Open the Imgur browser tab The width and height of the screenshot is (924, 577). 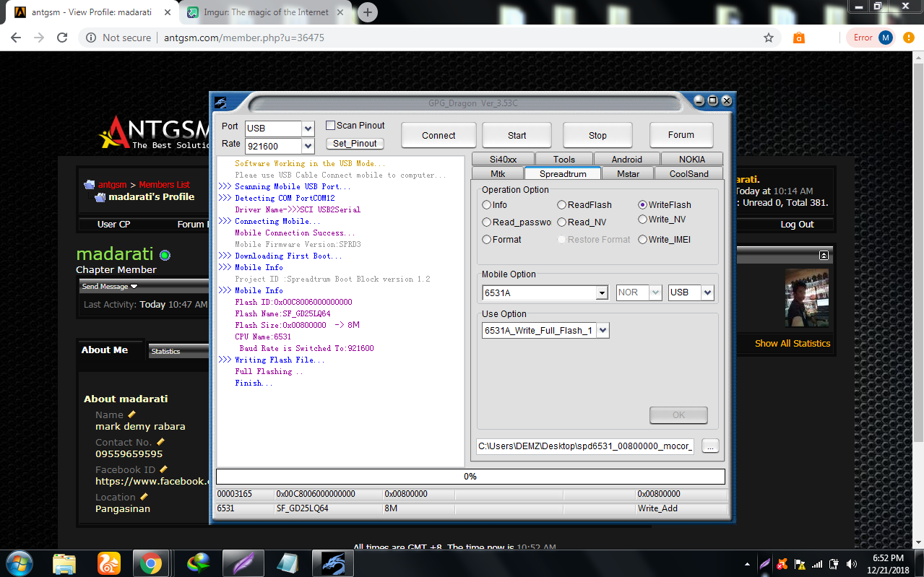265,12
